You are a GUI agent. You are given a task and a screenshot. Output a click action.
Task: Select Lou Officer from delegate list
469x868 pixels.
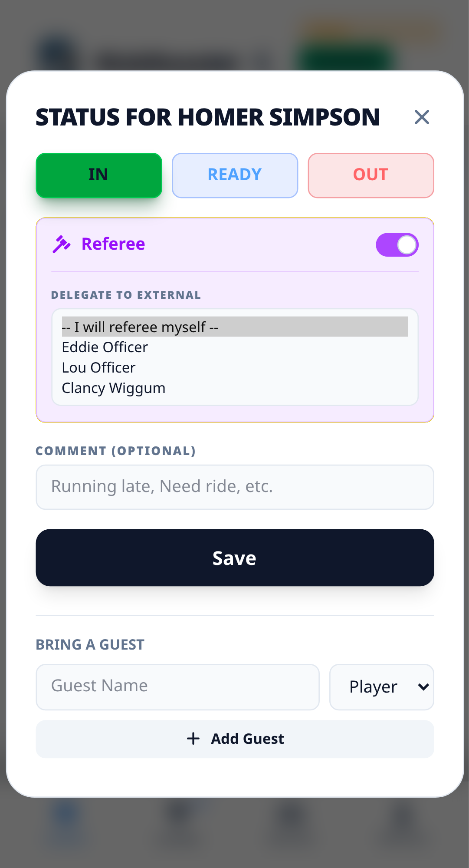98,367
